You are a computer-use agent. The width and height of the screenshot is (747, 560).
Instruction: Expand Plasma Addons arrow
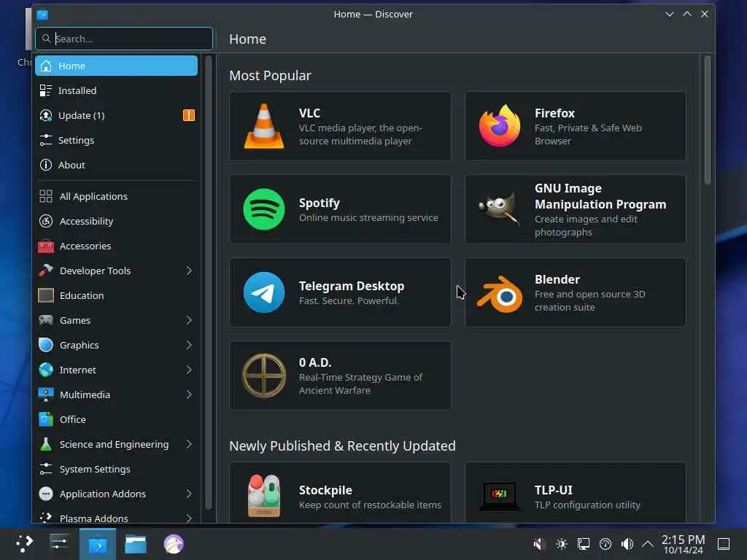pyautogui.click(x=189, y=518)
